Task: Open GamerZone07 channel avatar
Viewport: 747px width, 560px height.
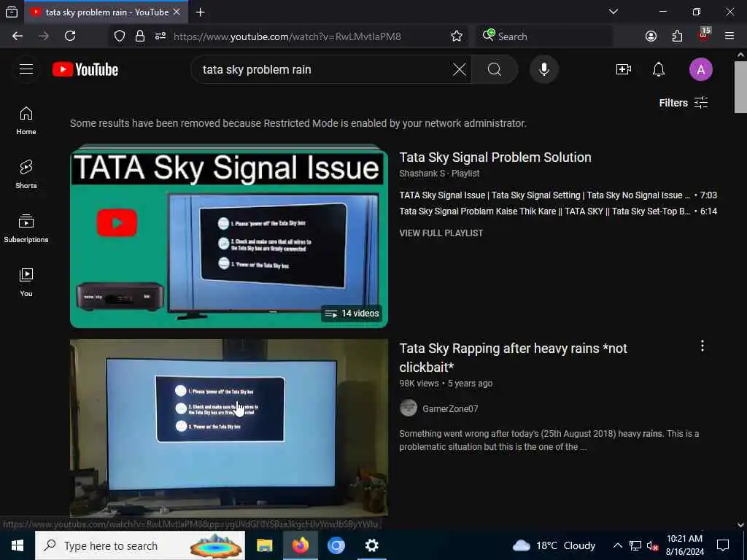Action: tap(409, 408)
